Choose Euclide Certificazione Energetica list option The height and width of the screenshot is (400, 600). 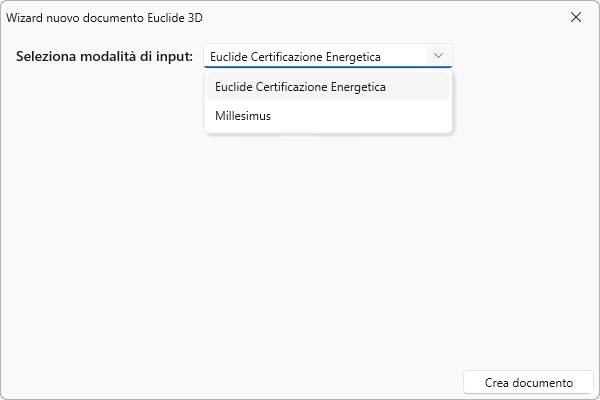(x=300, y=87)
